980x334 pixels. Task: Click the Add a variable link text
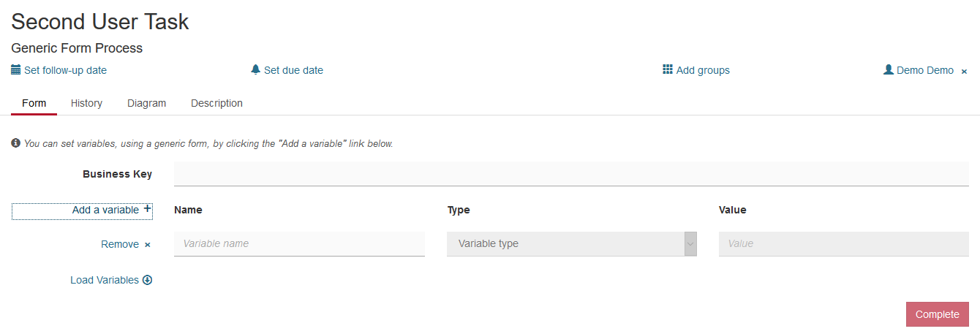click(x=105, y=210)
